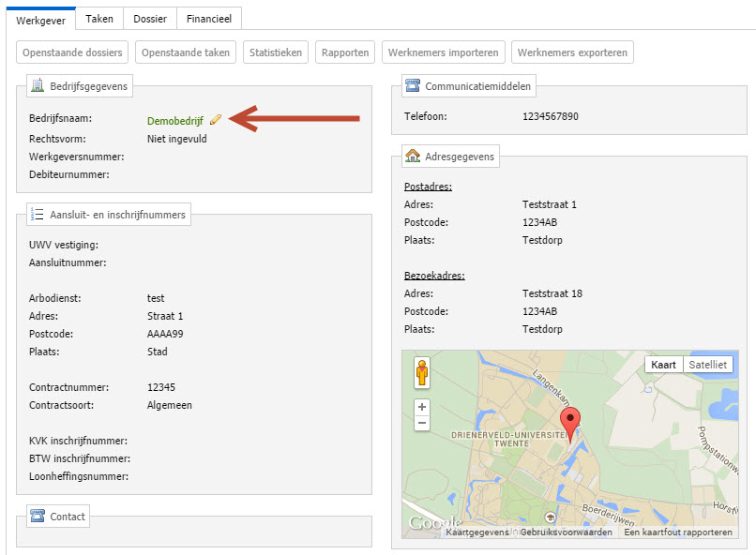Switch to the Dossier tab
756x555 pixels.
point(150,18)
